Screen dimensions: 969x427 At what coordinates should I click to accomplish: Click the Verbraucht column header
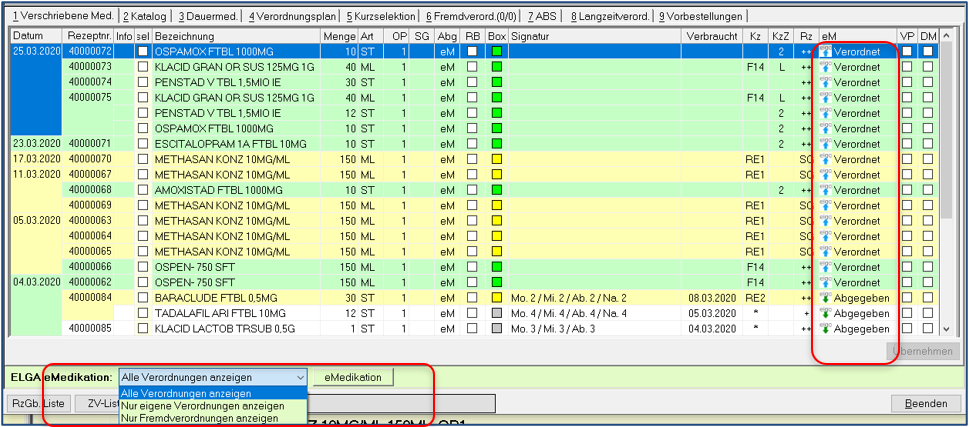coord(712,36)
